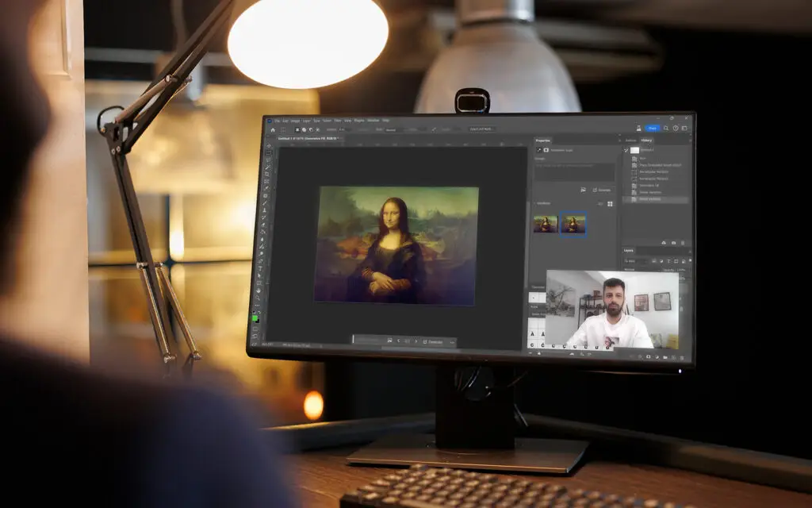The image size is (812, 508).
Task: Toggle history brush source on snapshot
Action: [x=626, y=150]
